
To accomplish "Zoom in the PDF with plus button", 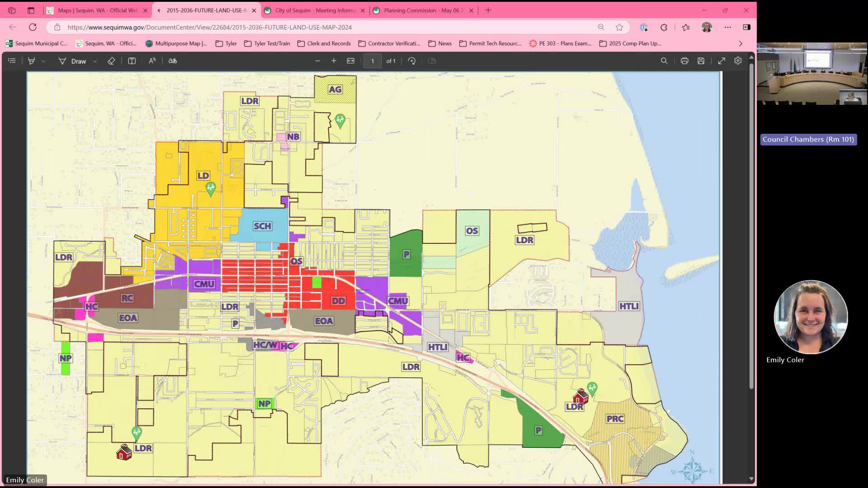I will pos(334,61).
